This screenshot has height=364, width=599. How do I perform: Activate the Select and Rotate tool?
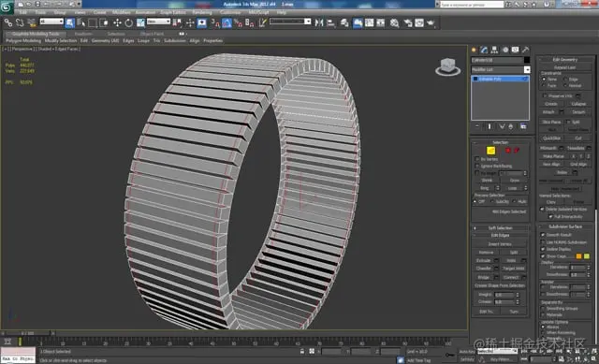(x=129, y=22)
